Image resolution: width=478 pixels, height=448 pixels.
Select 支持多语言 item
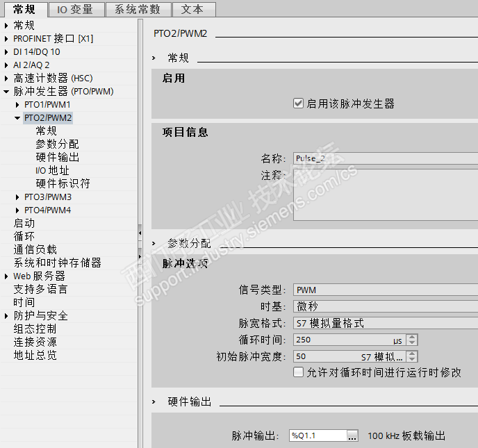click(x=40, y=289)
